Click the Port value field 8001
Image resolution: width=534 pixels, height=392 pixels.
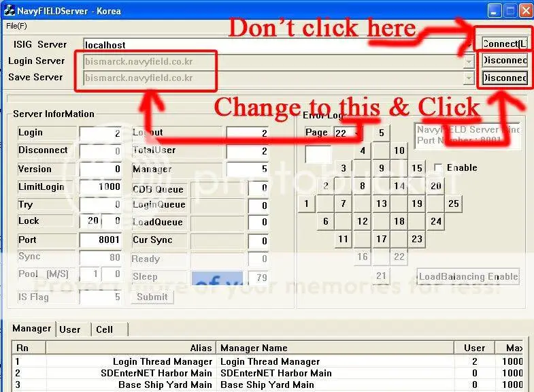coord(101,240)
